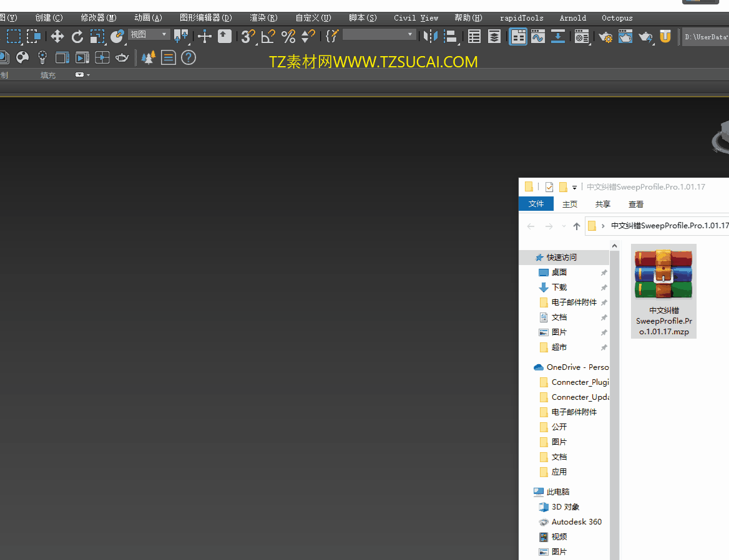This screenshot has width=729, height=560.
Task: Click the light bulb icon
Action: pos(42,57)
